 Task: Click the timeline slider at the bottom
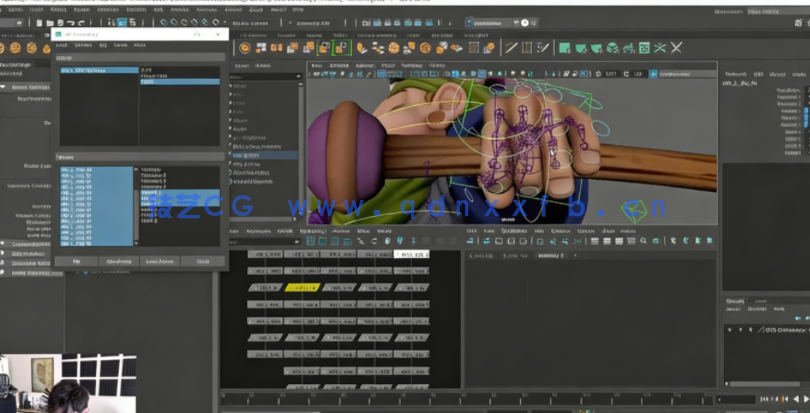pos(500,398)
